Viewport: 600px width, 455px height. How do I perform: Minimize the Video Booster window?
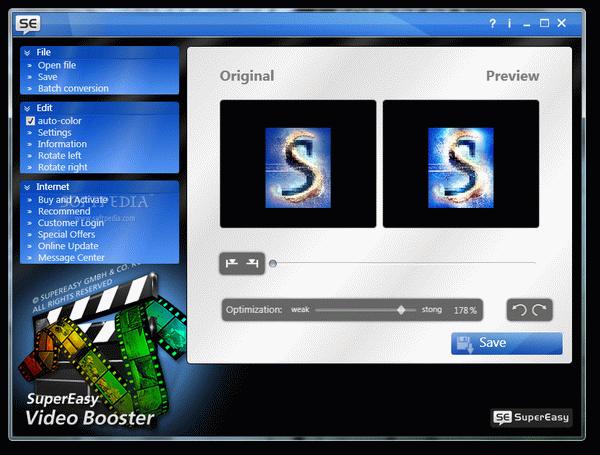click(x=527, y=24)
